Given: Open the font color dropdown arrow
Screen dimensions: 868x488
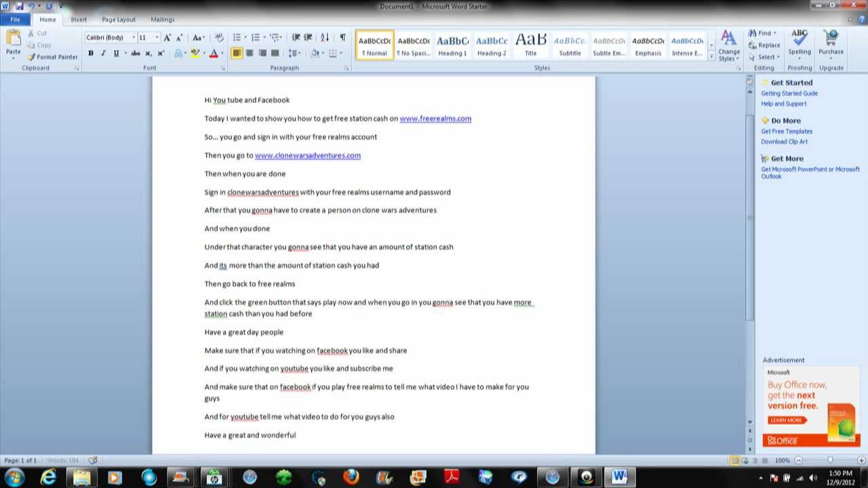Looking at the screenshot, I should point(222,53).
